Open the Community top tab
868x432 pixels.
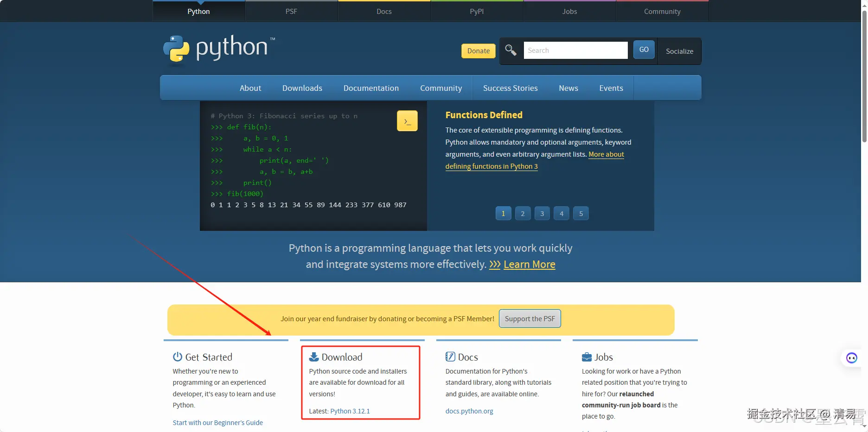coord(662,11)
